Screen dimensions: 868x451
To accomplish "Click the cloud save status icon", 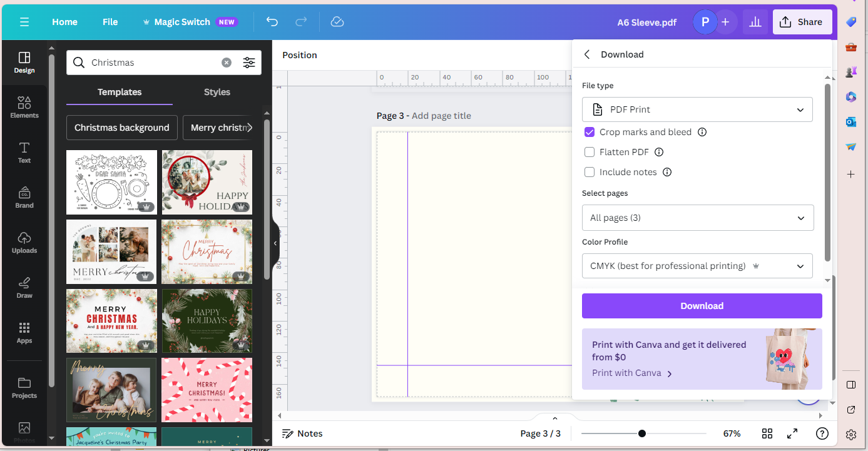I will click(337, 22).
